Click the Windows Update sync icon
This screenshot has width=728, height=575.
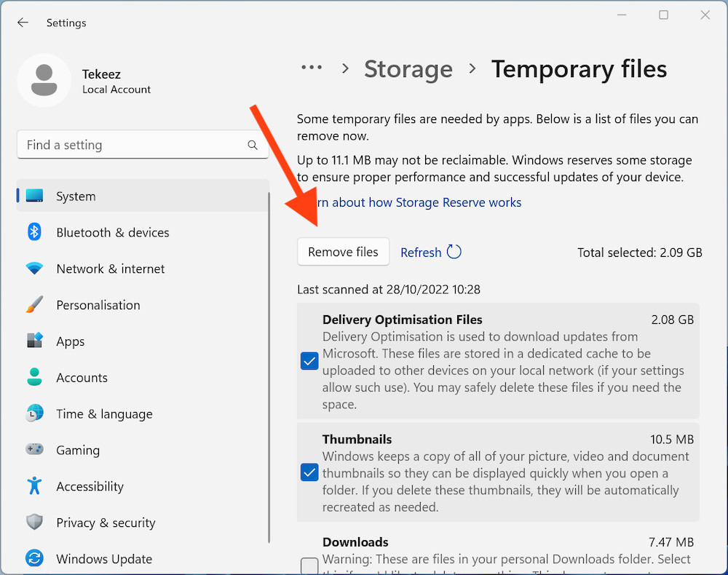34,558
